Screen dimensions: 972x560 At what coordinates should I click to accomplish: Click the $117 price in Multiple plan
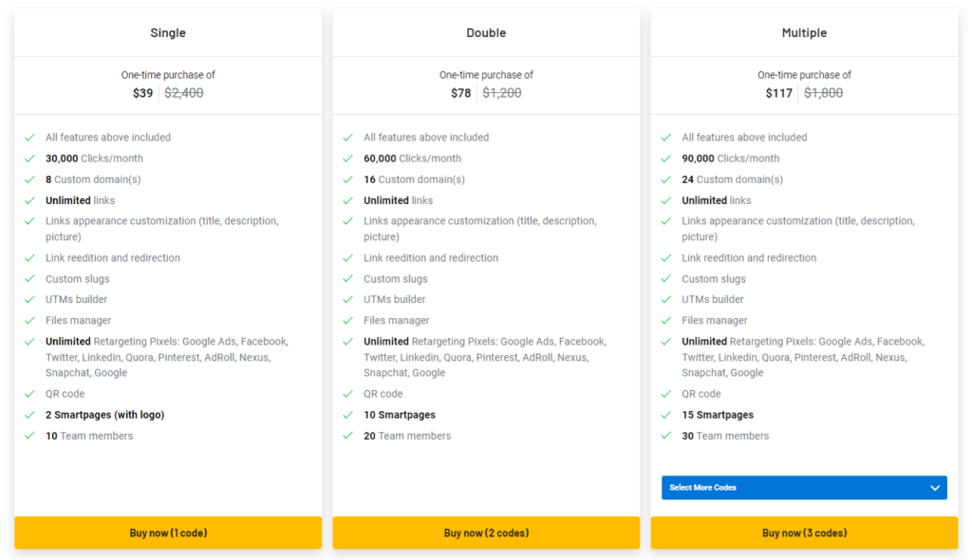[x=778, y=93]
